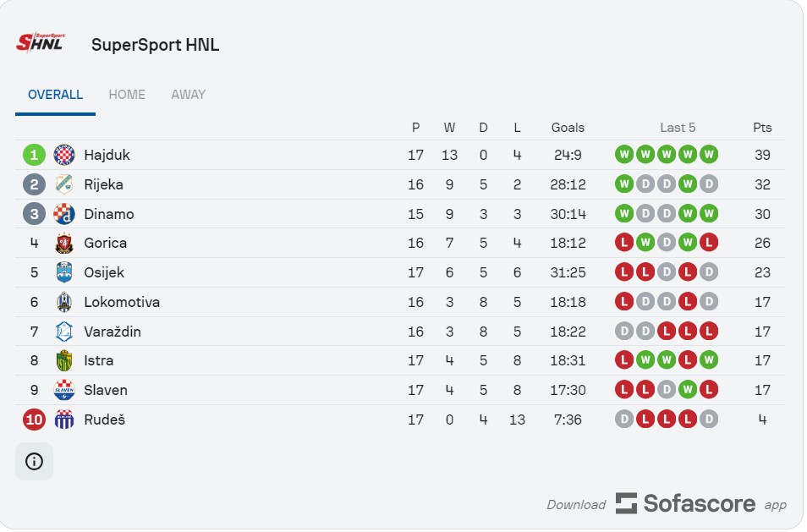The height and width of the screenshot is (532, 807).
Task: Click the Slaven club badge
Action: point(64,390)
